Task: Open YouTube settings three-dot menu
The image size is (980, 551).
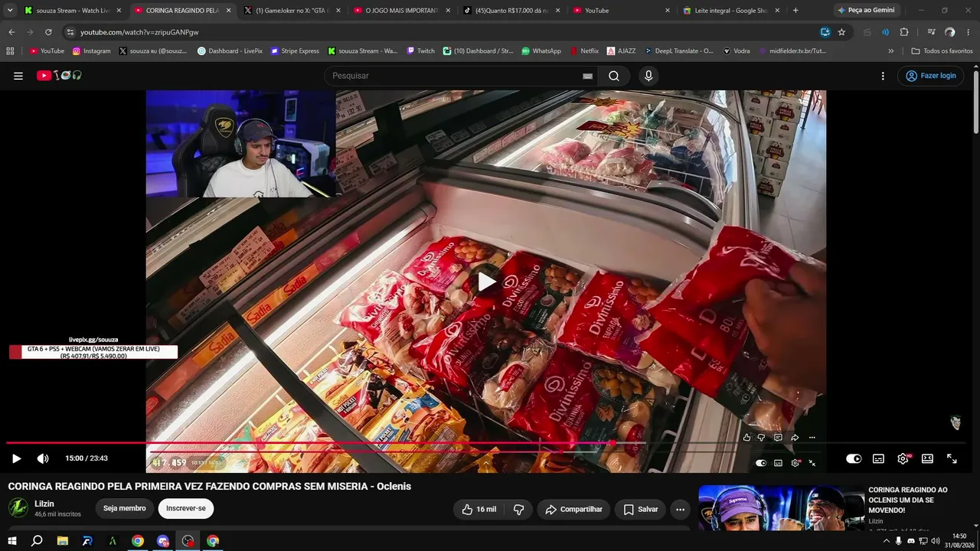Action: [x=883, y=76]
